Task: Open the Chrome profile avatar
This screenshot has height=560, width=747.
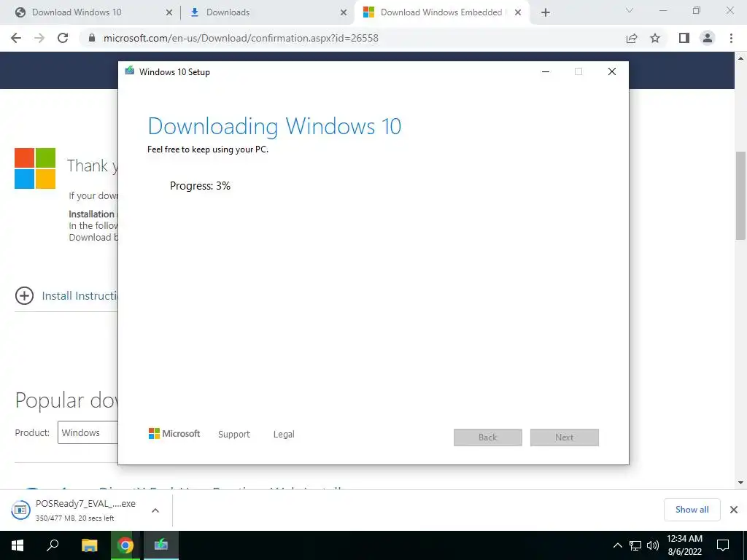Action: 708,38
